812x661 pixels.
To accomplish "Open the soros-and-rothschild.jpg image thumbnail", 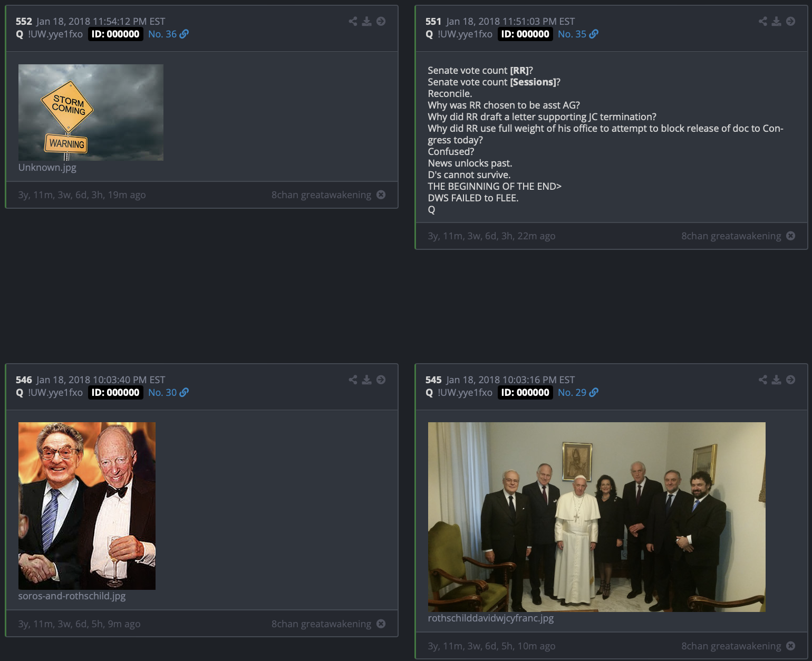I will click(87, 506).
